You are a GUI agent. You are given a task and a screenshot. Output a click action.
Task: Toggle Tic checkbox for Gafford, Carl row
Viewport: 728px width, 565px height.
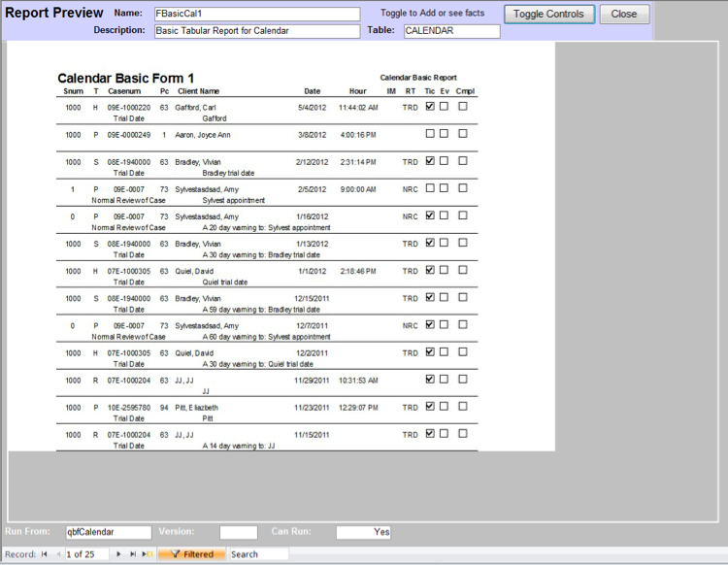429,107
